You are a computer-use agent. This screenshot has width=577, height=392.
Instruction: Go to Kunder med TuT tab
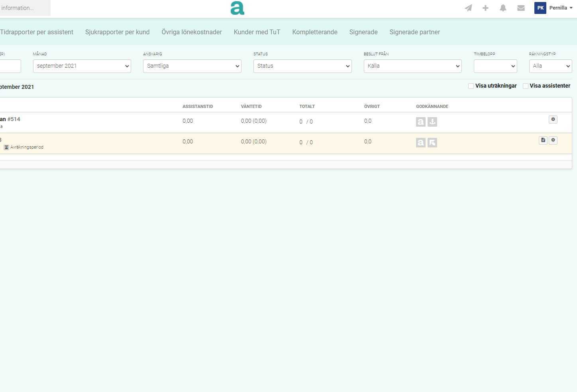tap(257, 32)
